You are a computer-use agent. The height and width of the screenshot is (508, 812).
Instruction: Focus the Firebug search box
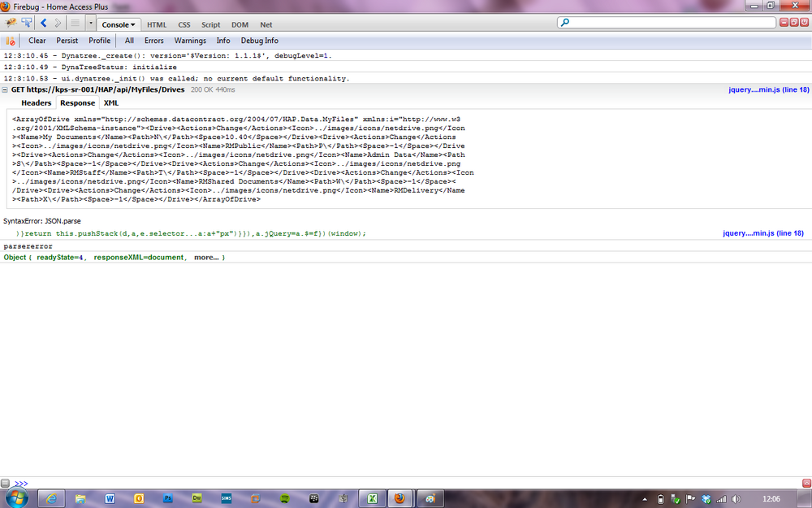click(x=667, y=22)
